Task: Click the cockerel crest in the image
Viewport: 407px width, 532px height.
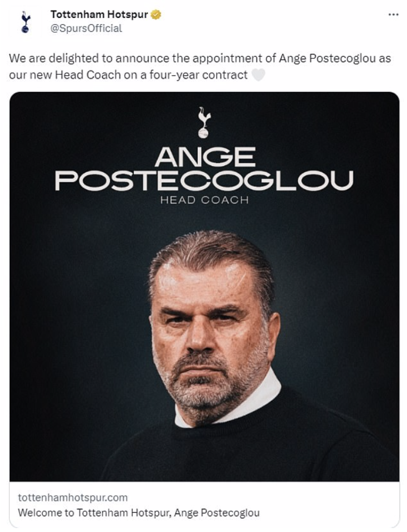Action: [204, 122]
